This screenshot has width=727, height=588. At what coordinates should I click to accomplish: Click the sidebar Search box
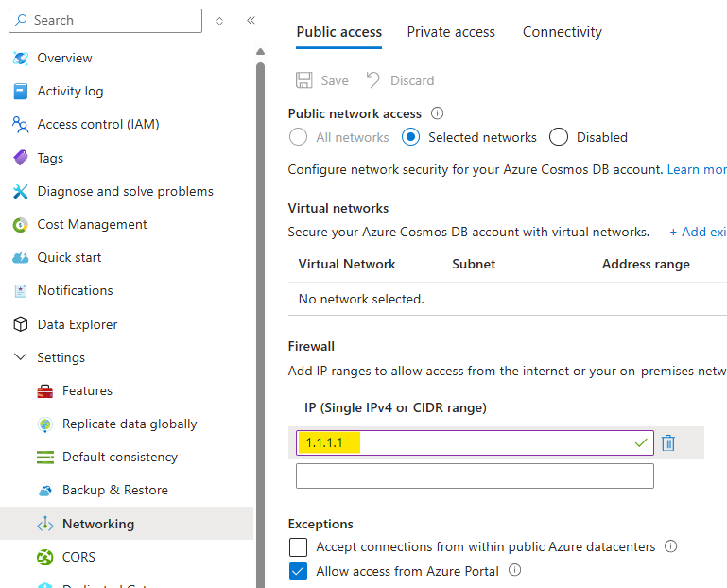tap(105, 21)
